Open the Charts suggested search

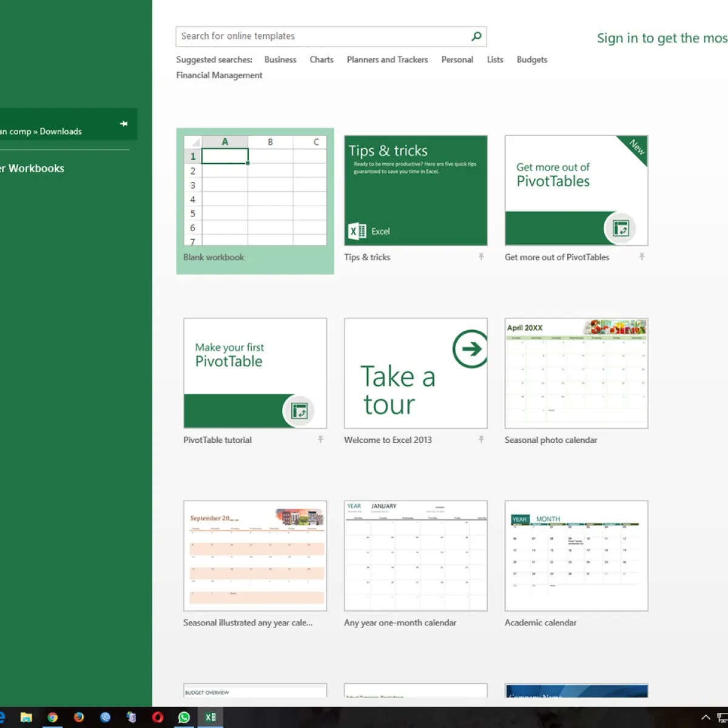pos(322,59)
